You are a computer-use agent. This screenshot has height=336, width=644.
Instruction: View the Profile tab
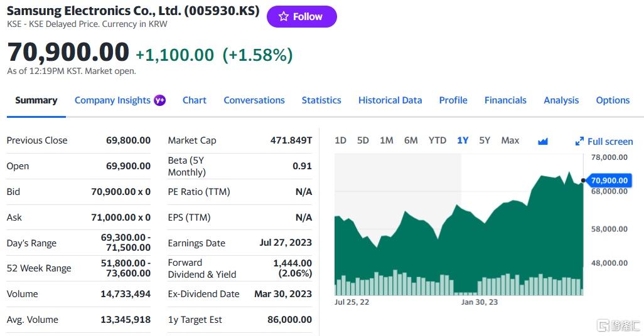coord(453,100)
